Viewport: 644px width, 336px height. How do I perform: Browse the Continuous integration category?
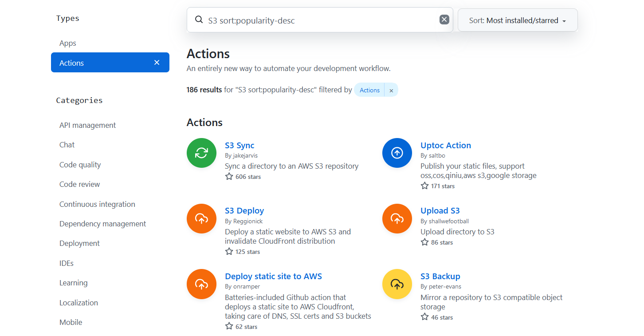click(x=97, y=204)
